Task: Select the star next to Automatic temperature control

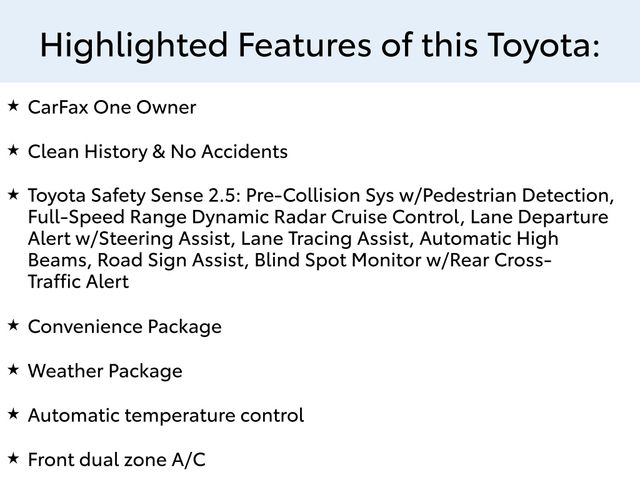Action: coord(13,413)
